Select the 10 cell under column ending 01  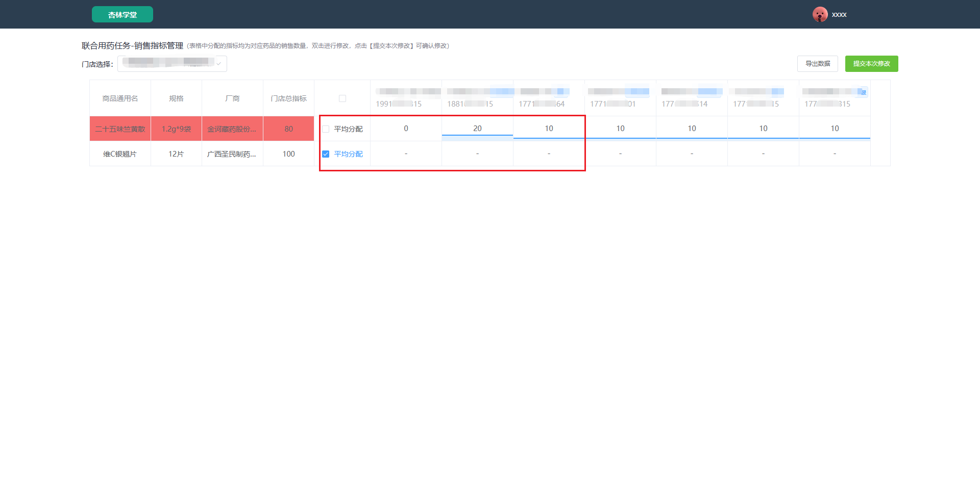click(620, 129)
